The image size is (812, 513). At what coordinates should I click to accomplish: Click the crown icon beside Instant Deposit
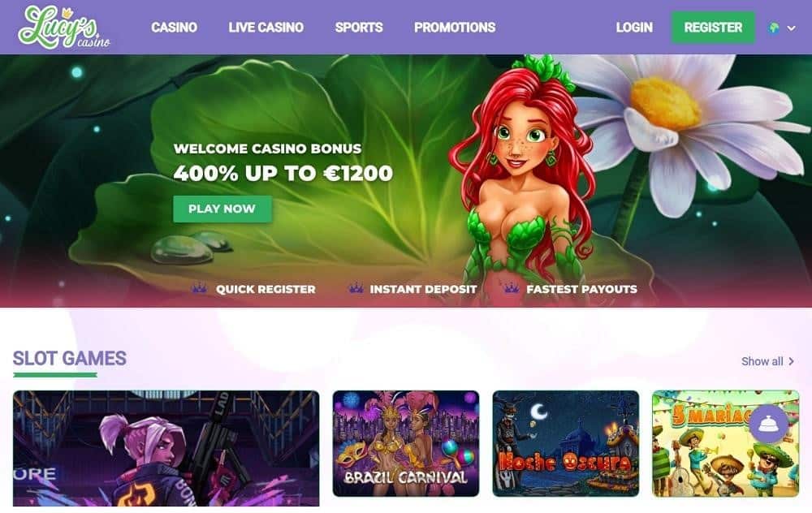(356, 289)
